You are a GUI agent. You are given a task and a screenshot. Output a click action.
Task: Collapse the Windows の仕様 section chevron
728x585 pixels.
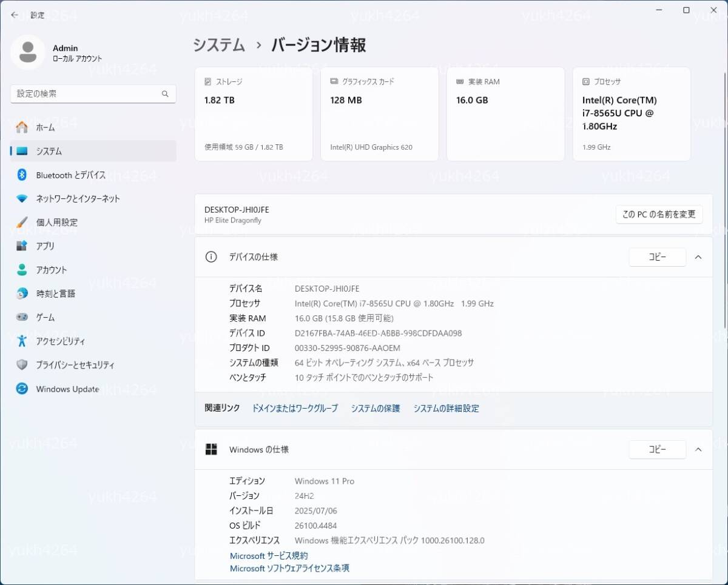[x=698, y=449]
